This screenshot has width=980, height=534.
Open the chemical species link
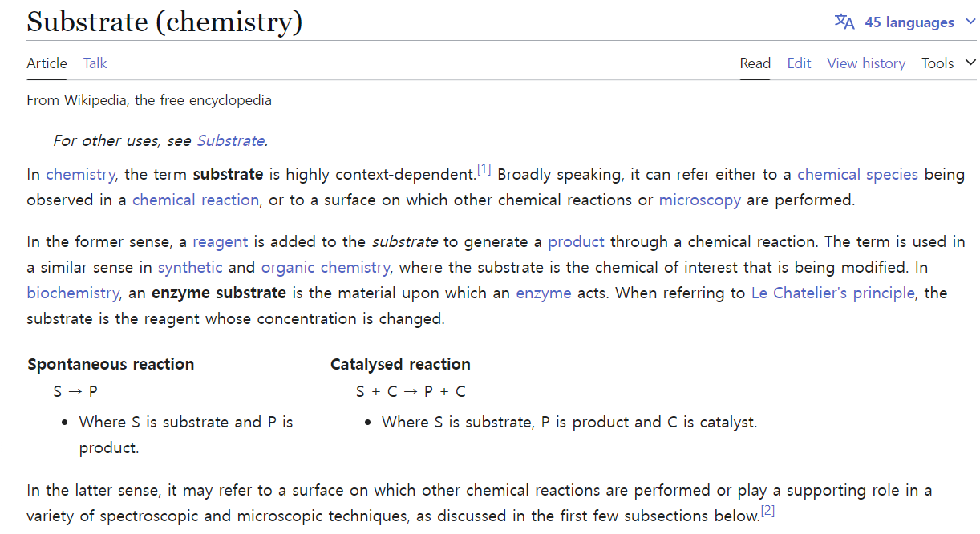coord(857,174)
